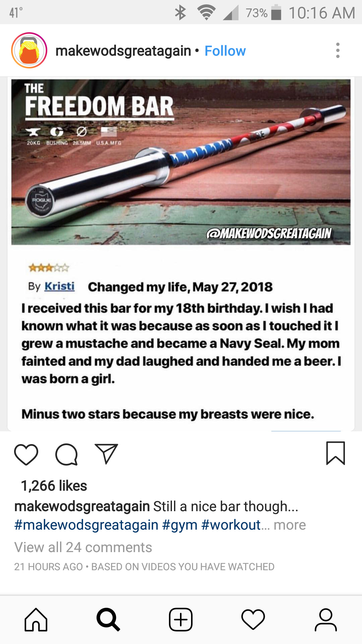Create a new post with plus icon
The width and height of the screenshot is (362, 644).
click(x=181, y=620)
